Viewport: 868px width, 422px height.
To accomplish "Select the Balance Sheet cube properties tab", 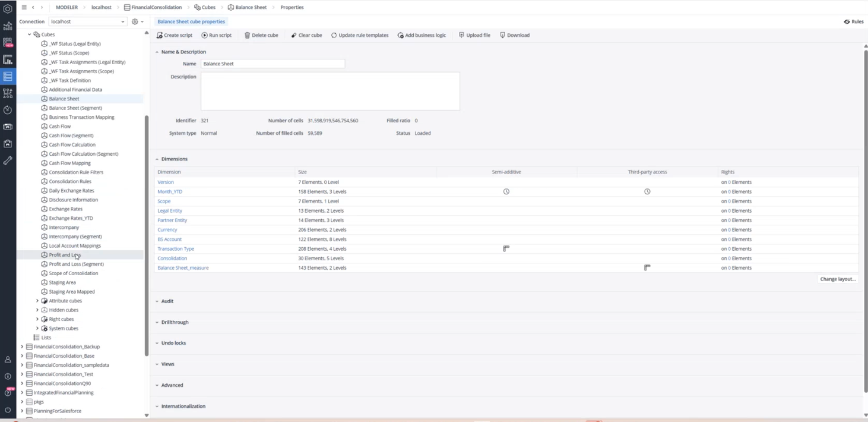I will 191,21.
